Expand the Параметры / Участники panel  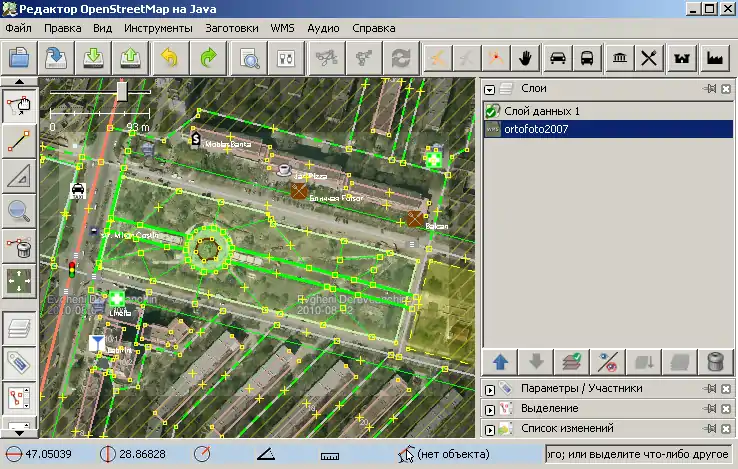pos(490,388)
